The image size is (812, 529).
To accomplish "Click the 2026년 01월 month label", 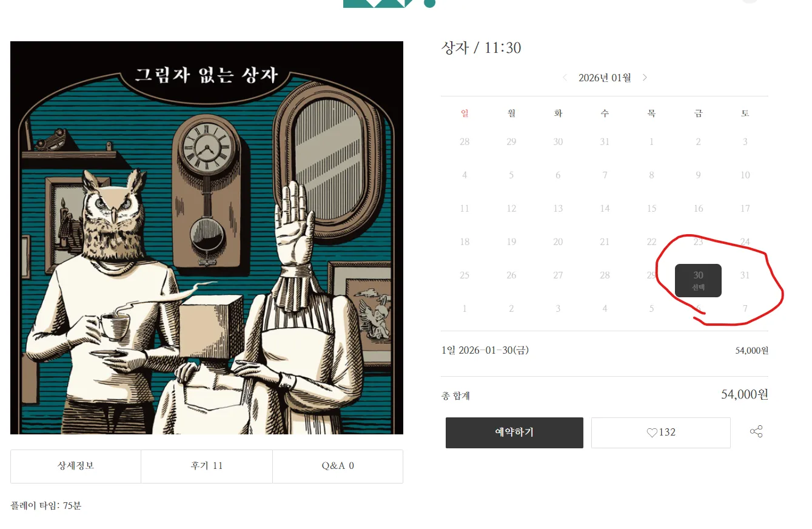I will pyautogui.click(x=605, y=78).
